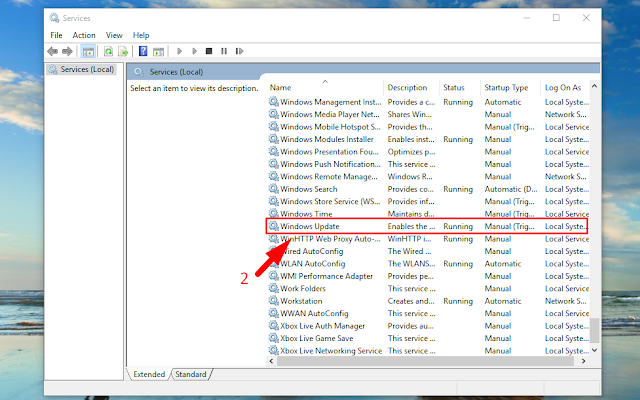
Task: Click the Start Service play icon
Action: (179, 51)
